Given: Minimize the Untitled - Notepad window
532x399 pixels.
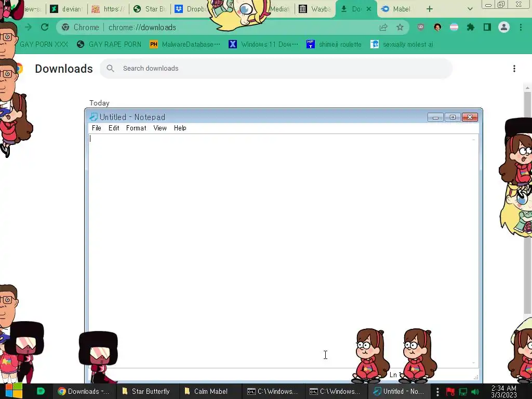Looking at the screenshot, I should (x=436, y=117).
